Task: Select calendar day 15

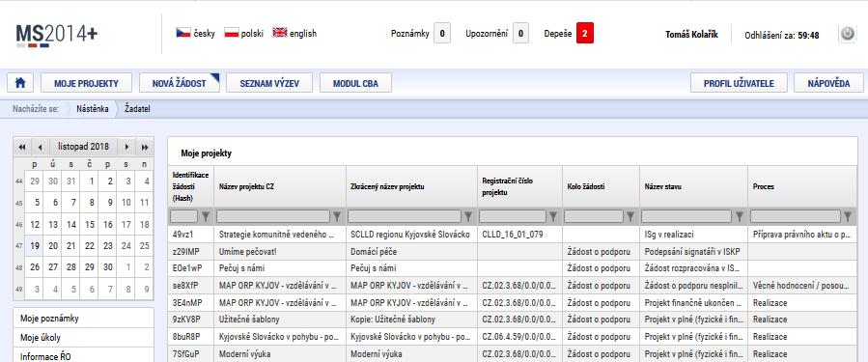Action: pyautogui.click(x=89, y=224)
